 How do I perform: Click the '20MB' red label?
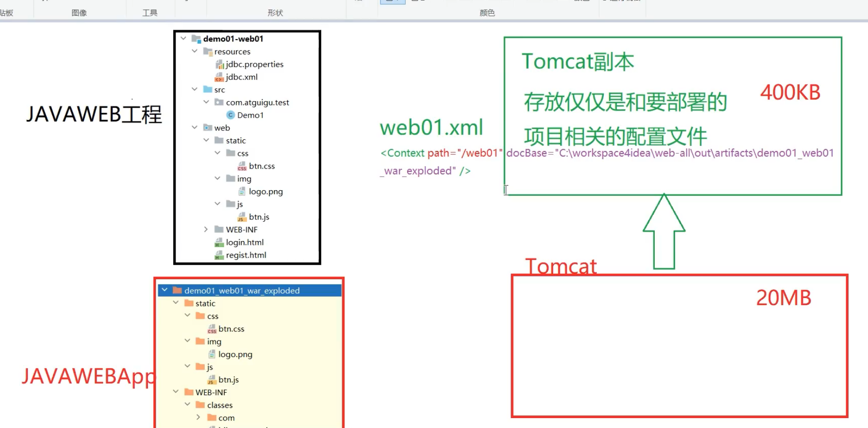tap(784, 298)
